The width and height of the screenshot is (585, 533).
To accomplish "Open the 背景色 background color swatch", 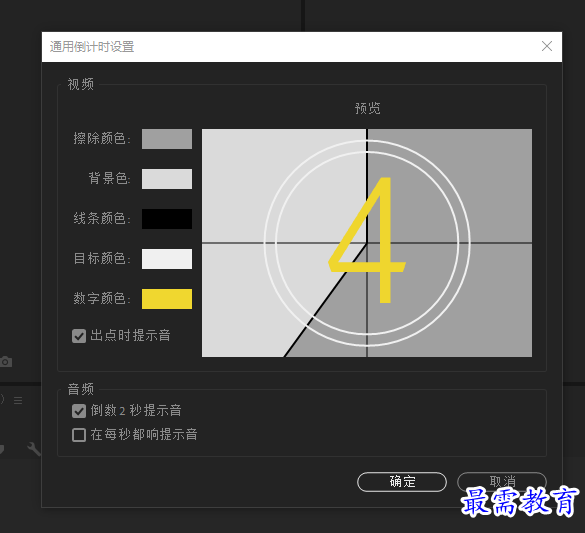I will pos(167,179).
